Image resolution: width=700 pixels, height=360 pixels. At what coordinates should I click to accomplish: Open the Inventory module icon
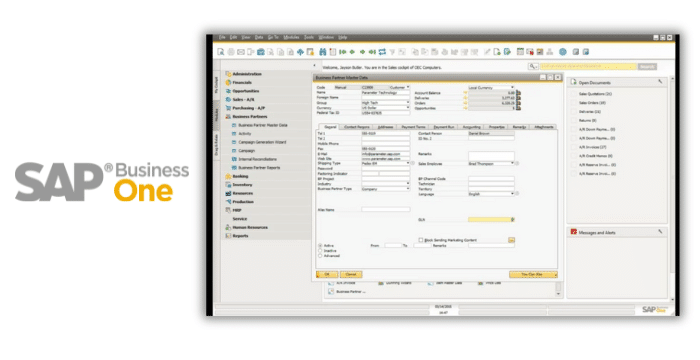coord(228,185)
